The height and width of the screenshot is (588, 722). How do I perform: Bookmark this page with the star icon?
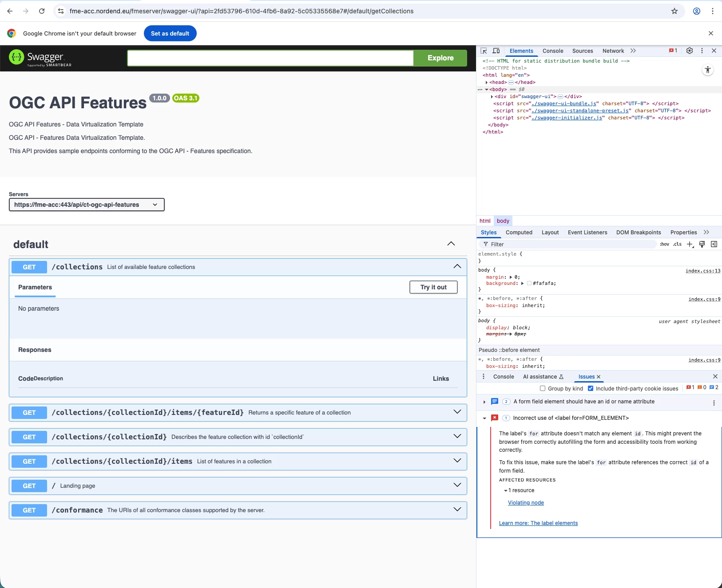[674, 11]
